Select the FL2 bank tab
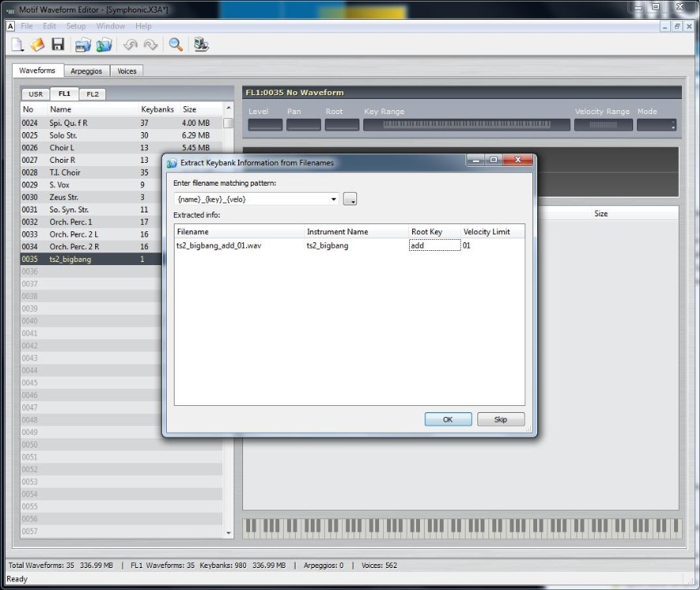 [x=92, y=94]
